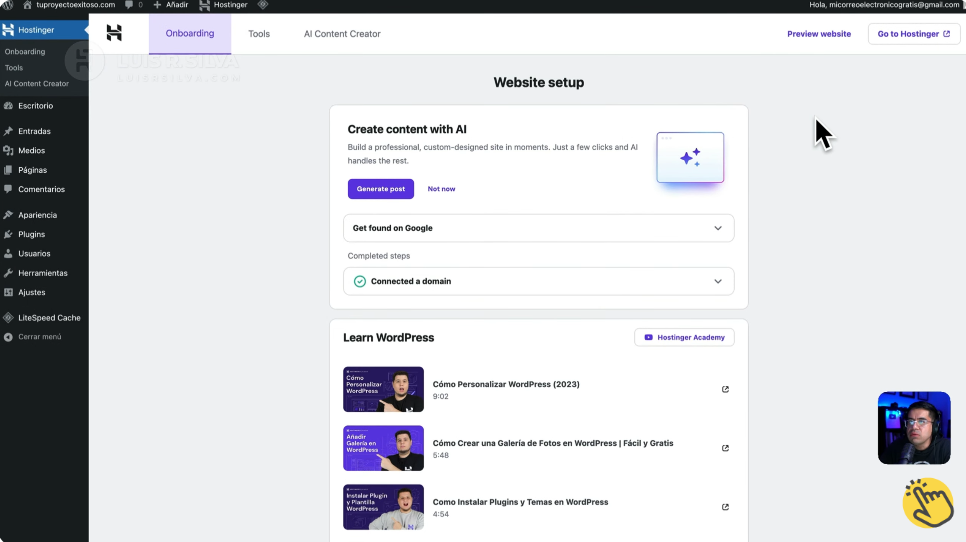Open external link for Cómo Personalizar WordPress
The image size is (966, 542).
pos(725,389)
